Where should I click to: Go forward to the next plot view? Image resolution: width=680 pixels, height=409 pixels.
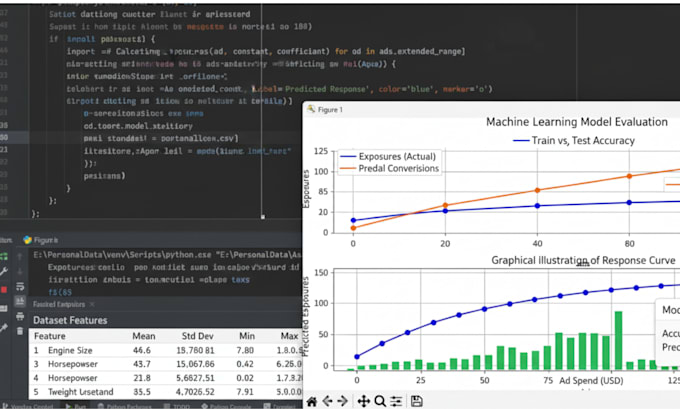342,402
